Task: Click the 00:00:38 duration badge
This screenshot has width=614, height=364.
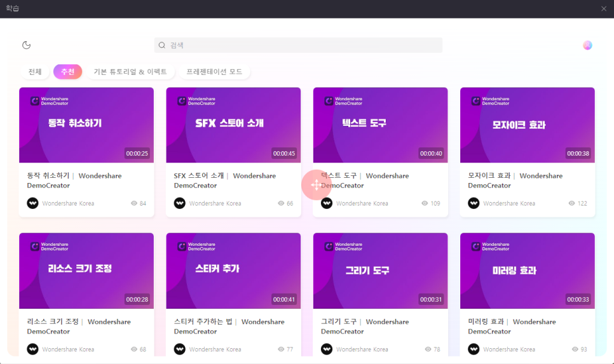Action: point(578,154)
